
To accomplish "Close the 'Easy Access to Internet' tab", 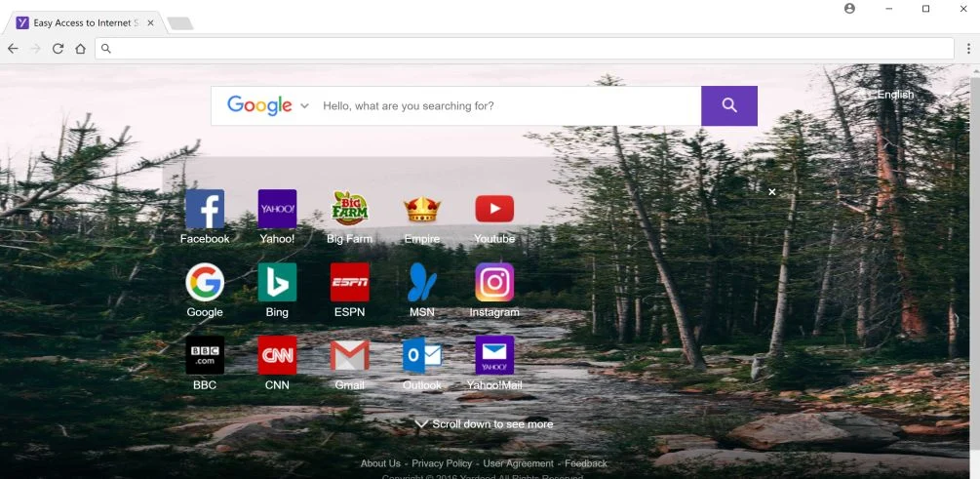I will (150, 23).
